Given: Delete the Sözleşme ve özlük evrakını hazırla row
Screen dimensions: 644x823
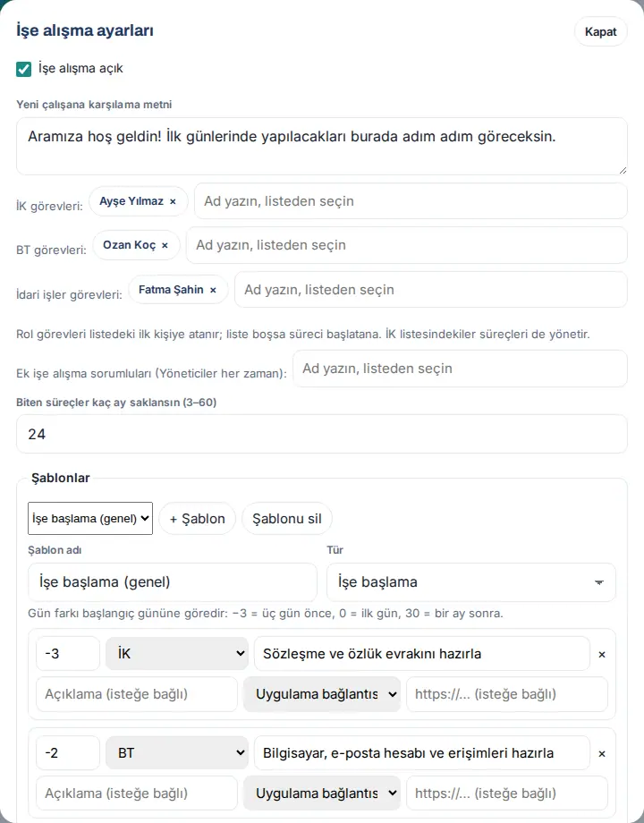Looking at the screenshot, I should [x=602, y=655].
